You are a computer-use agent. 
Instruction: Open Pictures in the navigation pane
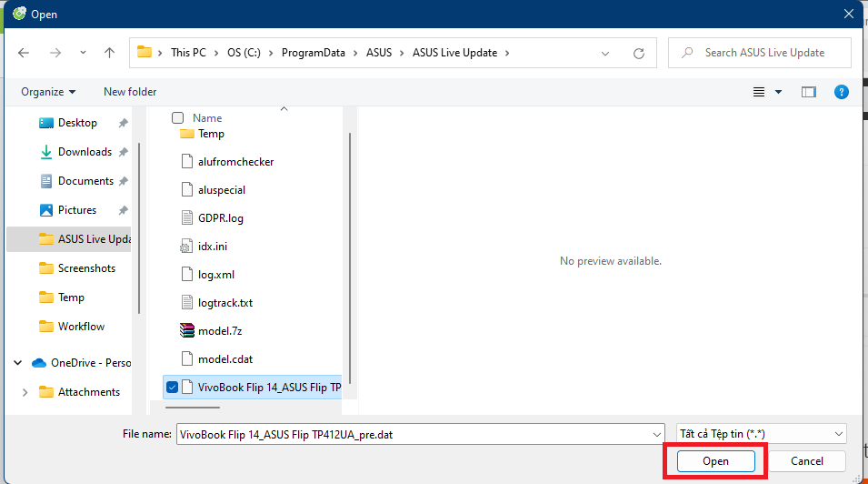pyautogui.click(x=77, y=210)
